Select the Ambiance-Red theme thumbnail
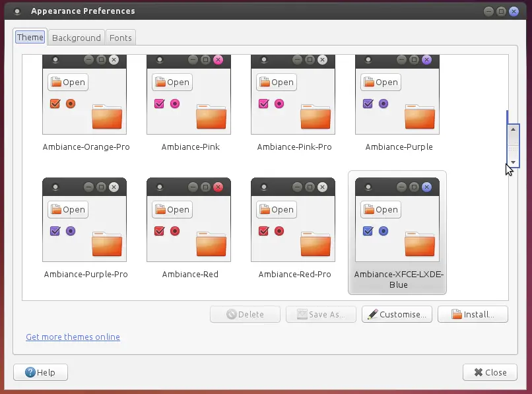 [189, 220]
